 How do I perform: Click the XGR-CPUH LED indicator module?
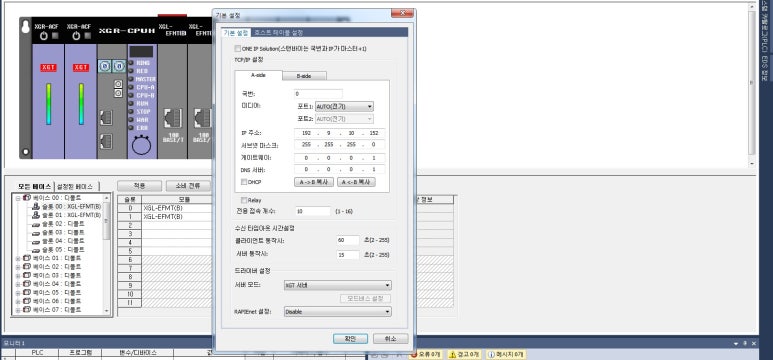coord(142,101)
